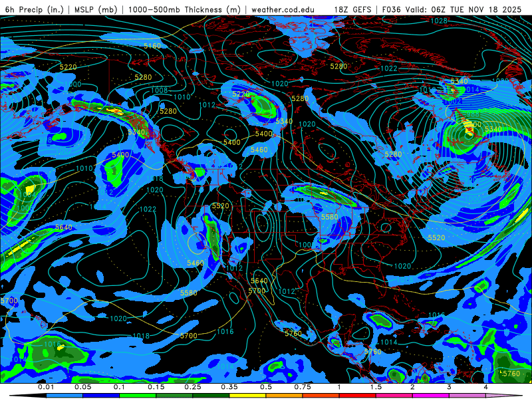The image size is (532, 399).
Task: Click the '0.05' colorbar tick label
Action: point(82,387)
